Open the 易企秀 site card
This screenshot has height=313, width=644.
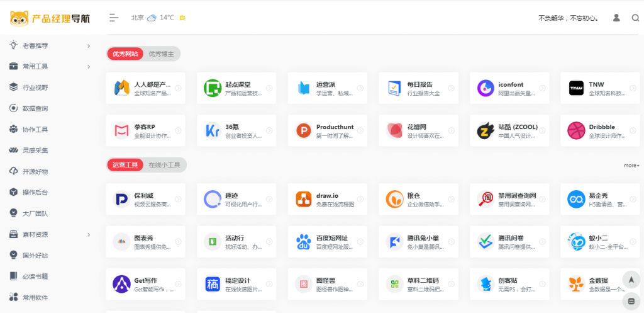coord(602,199)
